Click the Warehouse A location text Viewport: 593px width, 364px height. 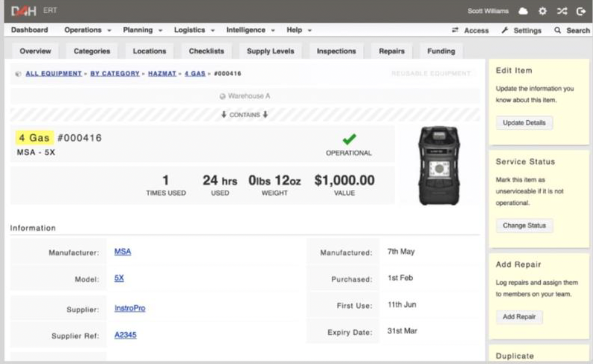point(249,96)
